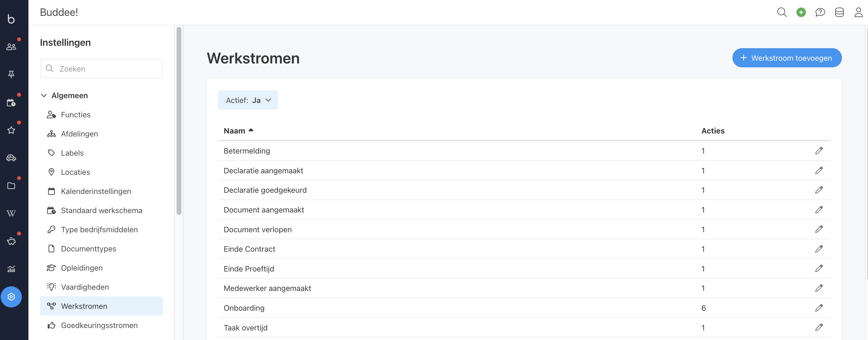Edit Declaratie aangemaakt via pencil icon
Viewport: 868px width, 340px height.
[819, 171]
